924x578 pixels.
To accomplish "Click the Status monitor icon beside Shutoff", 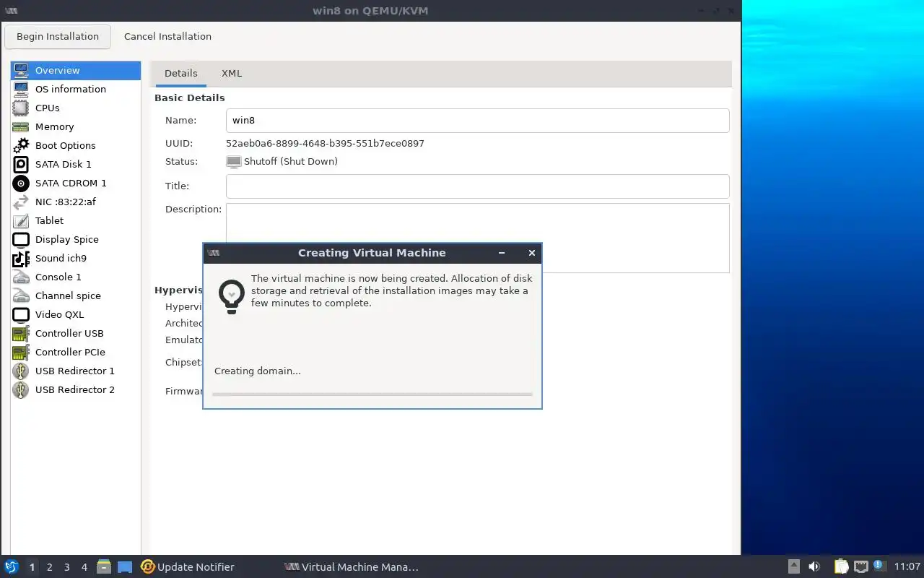I will coord(233,162).
